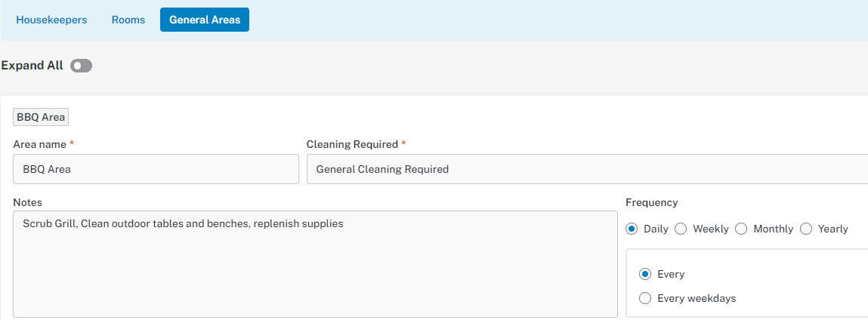Click the Frequency section heading
The image size is (868, 320).
pyautogui.click(x=651, y=202)
